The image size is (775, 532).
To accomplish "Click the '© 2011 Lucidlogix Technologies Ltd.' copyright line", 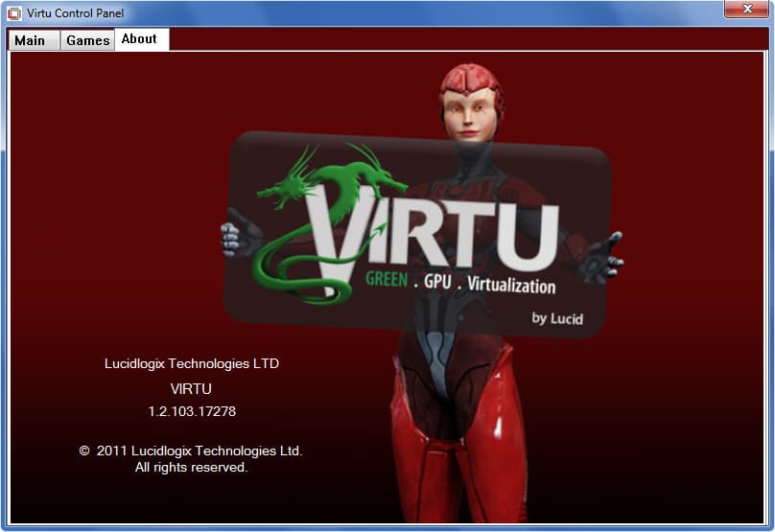I will click(190, 451).
